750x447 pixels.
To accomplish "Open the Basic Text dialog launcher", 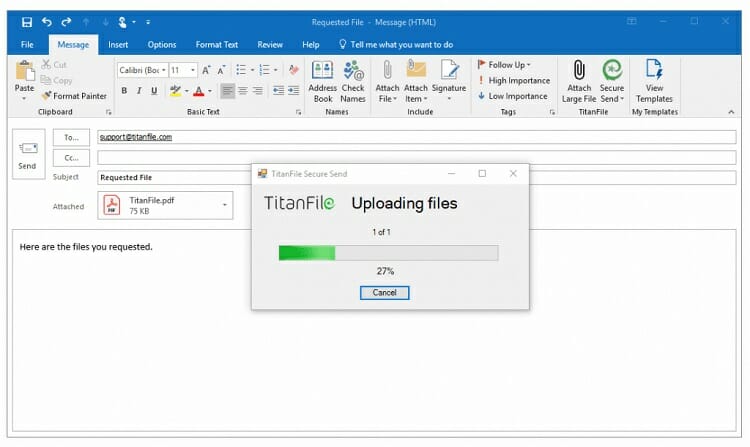I will pyautogui.click(x=298, y=112).
